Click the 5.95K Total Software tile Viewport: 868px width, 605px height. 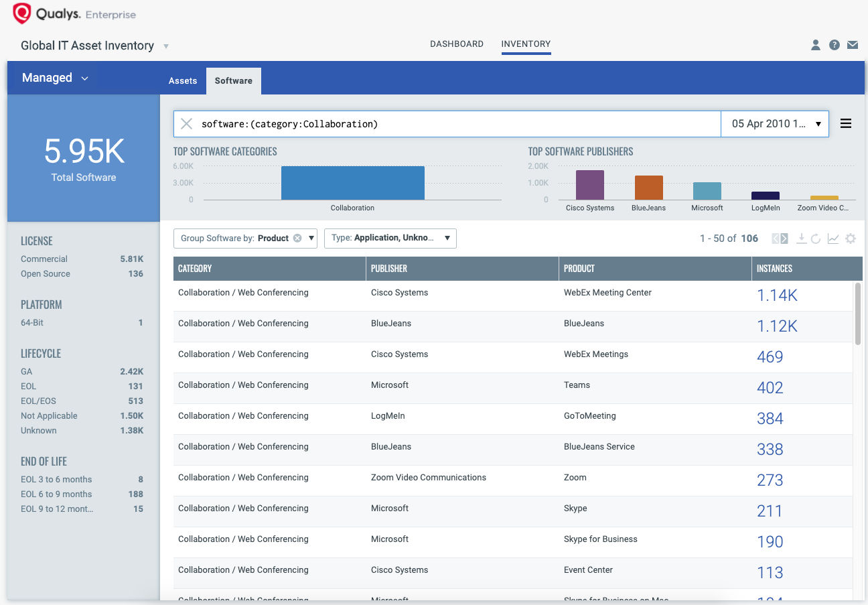click(x=84, y=158)
